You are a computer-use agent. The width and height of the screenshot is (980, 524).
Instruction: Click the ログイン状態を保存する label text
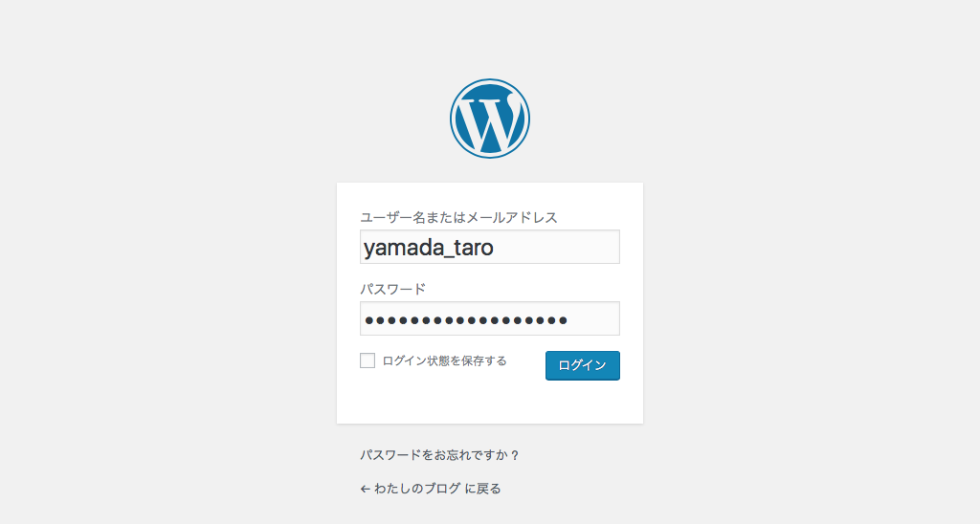pyautogui.click(x=444, y=361)
